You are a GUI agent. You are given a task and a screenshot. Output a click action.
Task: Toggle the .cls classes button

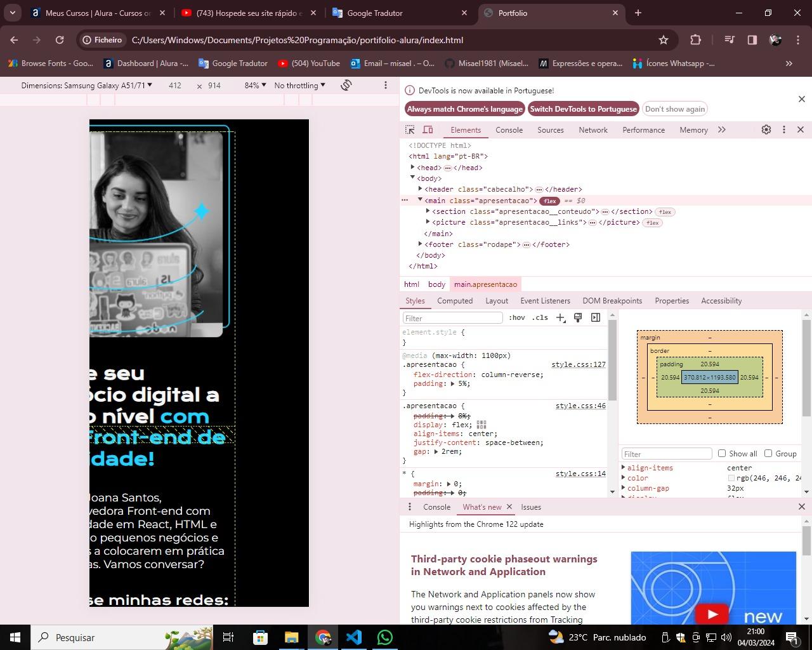[540, 317]
